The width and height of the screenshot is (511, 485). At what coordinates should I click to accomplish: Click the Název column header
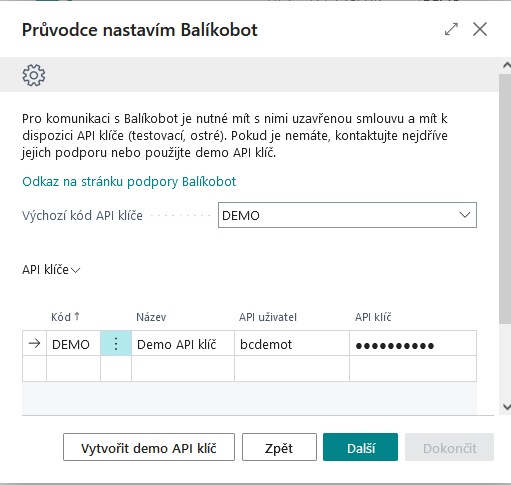151,317
